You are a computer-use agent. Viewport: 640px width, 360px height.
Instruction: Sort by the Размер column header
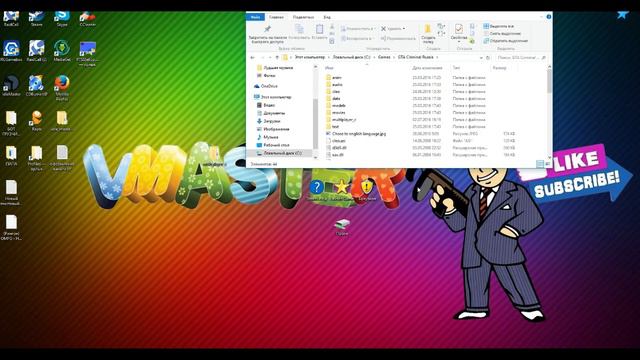pos(499,68)
